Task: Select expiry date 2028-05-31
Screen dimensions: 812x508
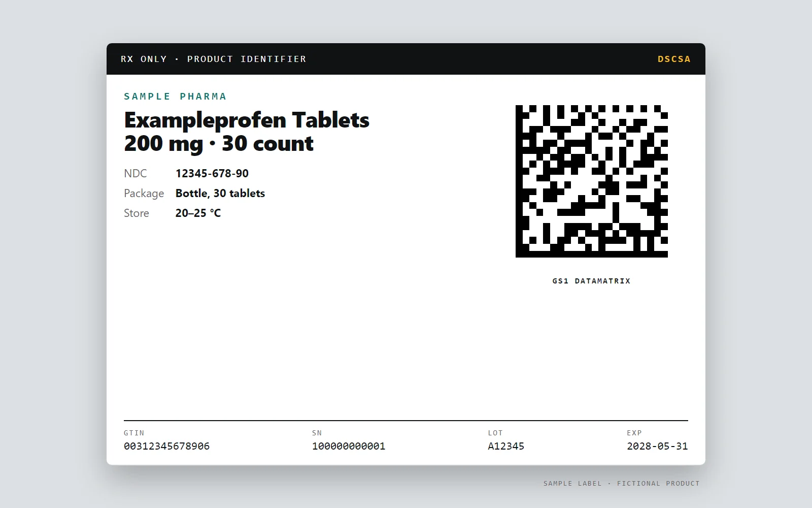Action: pyautogui.click(x=657, y=446)
